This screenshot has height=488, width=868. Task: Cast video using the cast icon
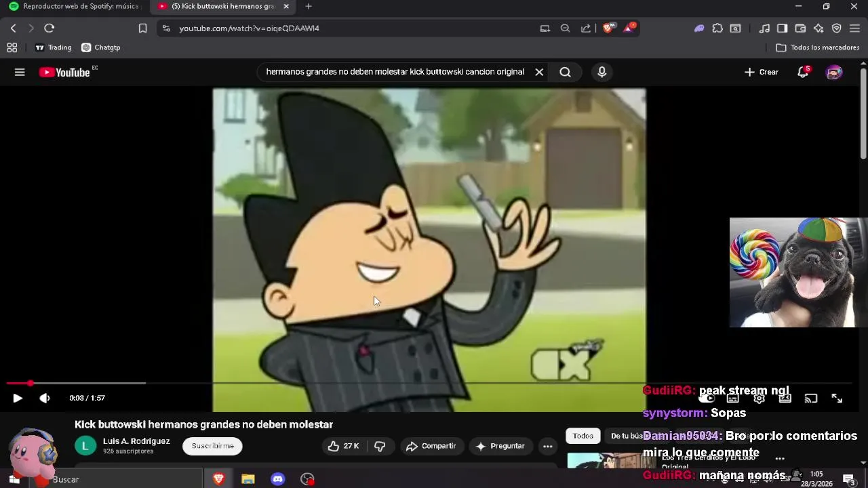[811, 398]
